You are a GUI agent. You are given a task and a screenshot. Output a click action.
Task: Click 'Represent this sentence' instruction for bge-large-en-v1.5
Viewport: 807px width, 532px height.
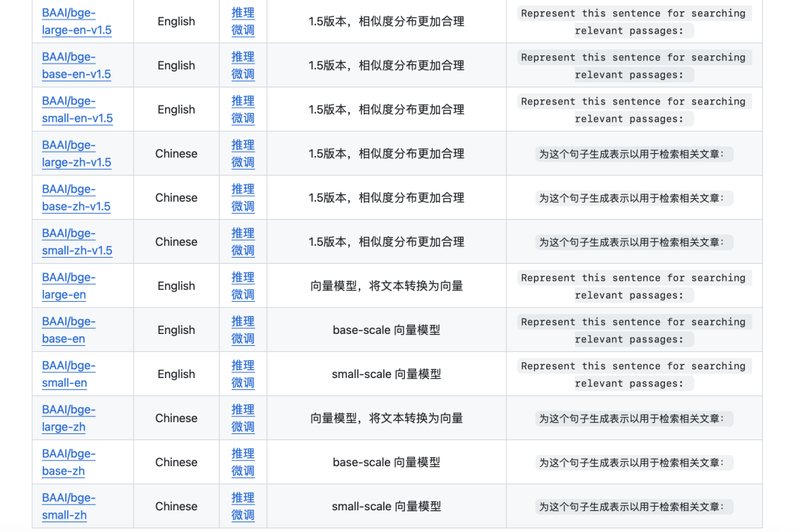pos(634,22)
